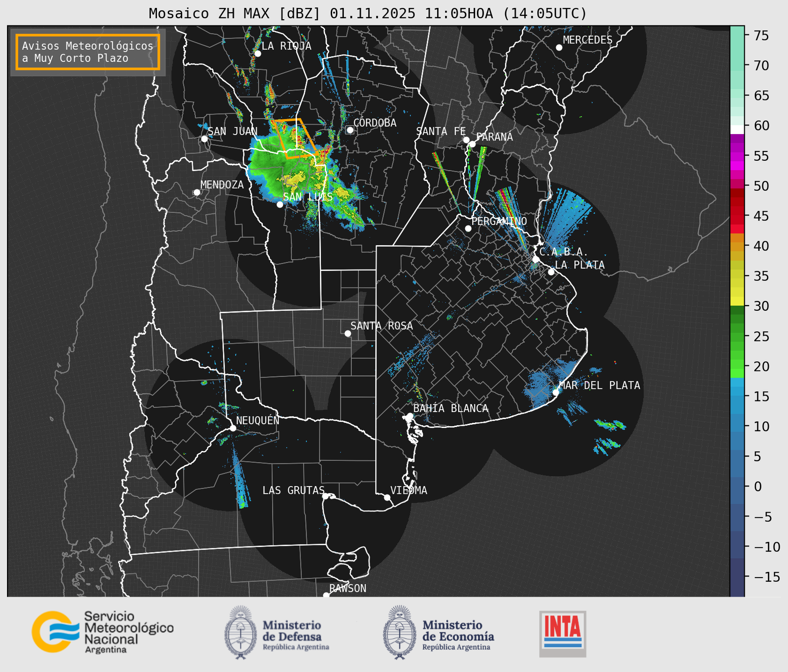Click the white 60 dBZ band in the color scale

click(x=737, y=129)
